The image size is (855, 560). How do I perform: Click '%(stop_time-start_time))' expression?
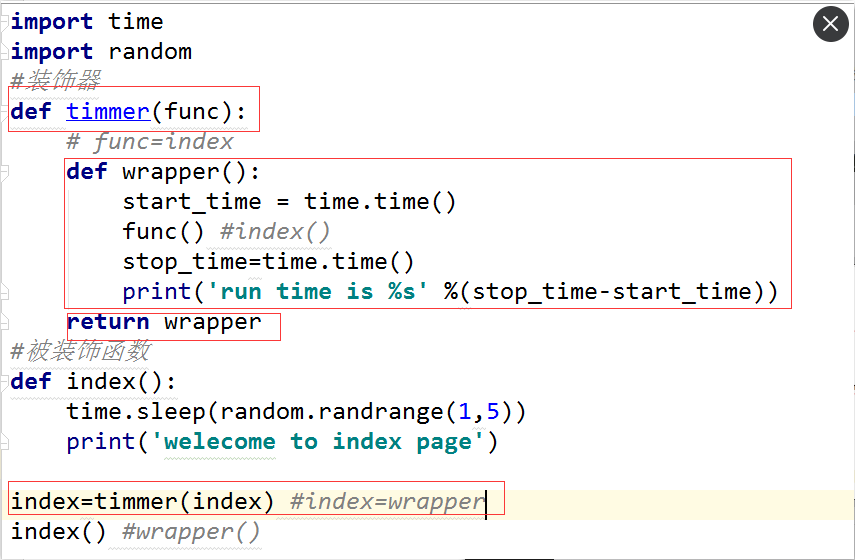tap(611, 292)
